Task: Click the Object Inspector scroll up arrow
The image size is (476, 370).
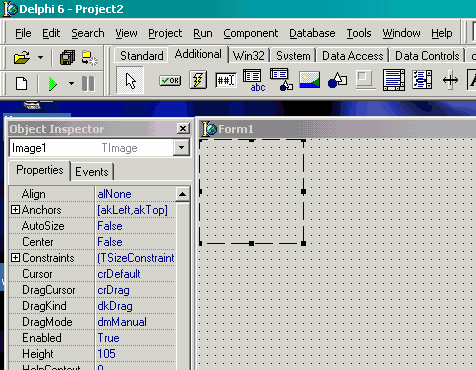Action: [x=182, y=194]
